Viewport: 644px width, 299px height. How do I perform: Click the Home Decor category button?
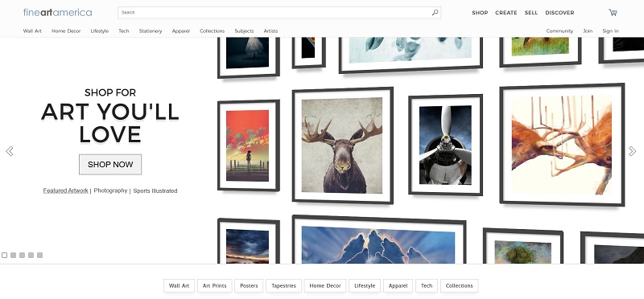click(325, 286)
